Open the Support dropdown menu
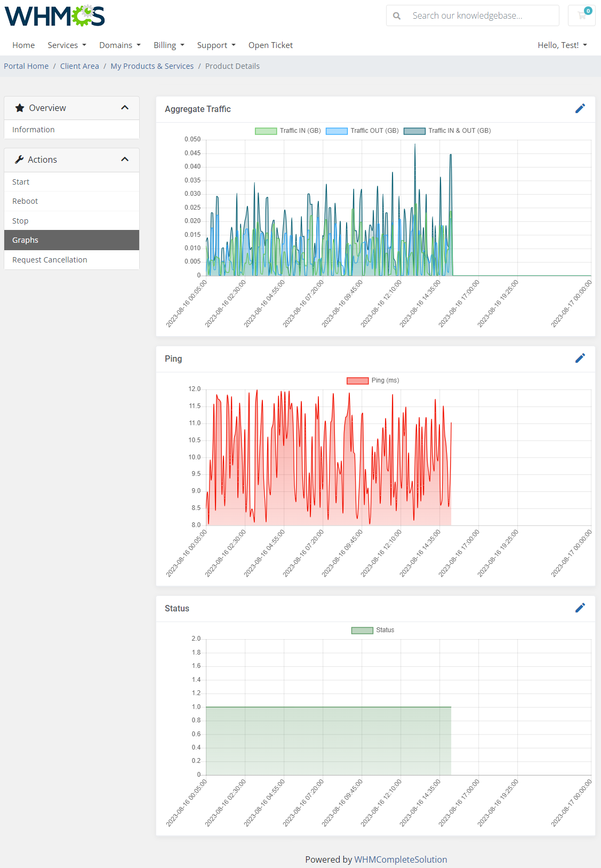 tap(217, 45)
